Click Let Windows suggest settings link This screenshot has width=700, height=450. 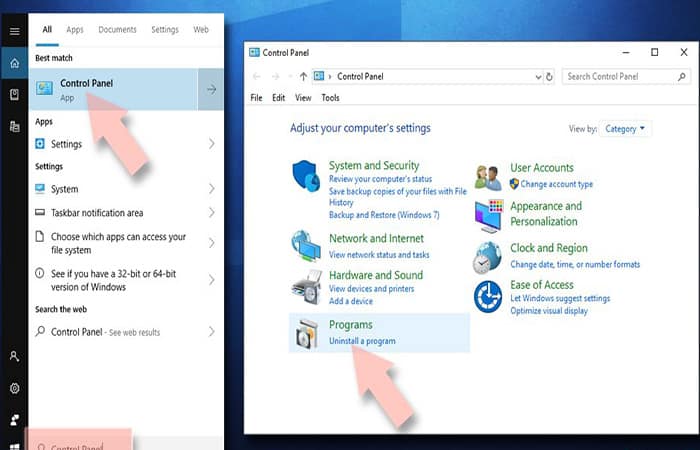coord(560,298)
